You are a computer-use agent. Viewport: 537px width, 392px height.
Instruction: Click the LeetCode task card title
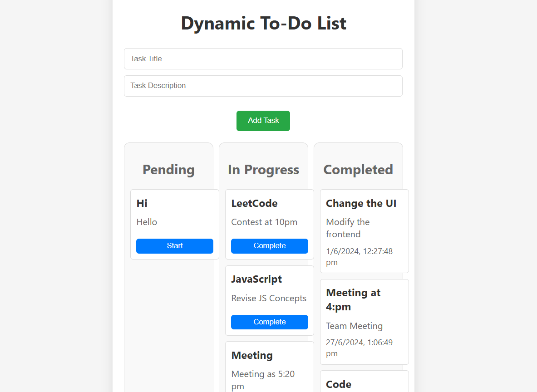coord(255,203)
